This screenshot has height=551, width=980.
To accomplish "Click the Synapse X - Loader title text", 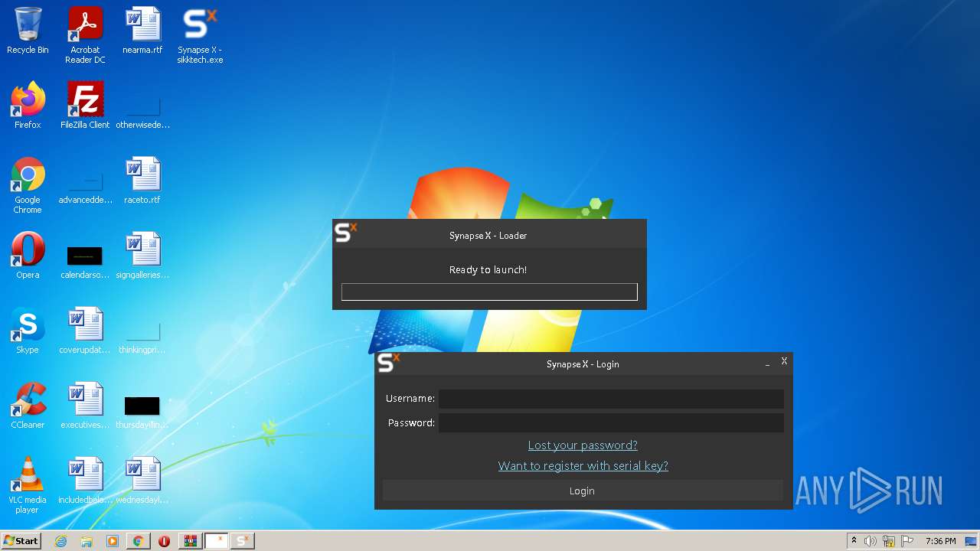I will [488, 236].
